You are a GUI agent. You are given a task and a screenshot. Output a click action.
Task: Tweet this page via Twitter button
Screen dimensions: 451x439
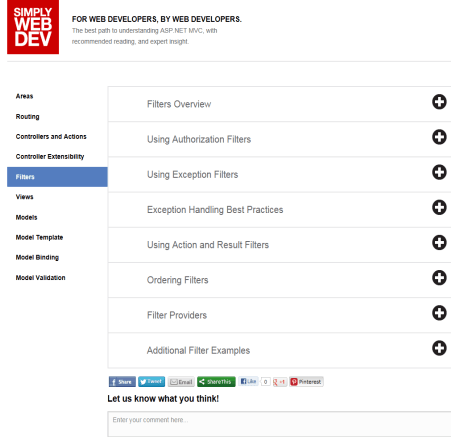(x=151, y=381)
